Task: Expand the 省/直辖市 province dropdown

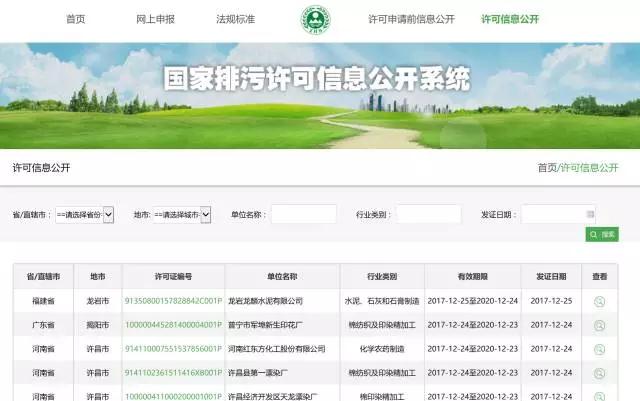Action: coord(84,214)
